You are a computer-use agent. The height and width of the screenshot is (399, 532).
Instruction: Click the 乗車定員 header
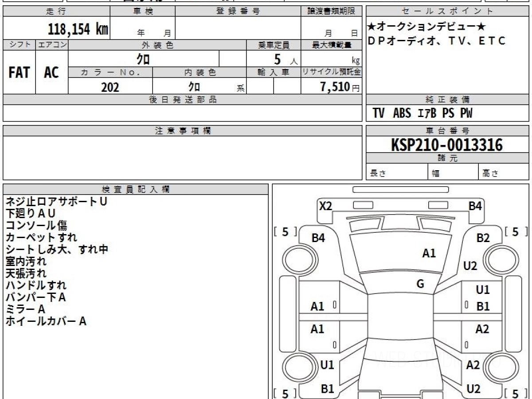tap(274, 45)
